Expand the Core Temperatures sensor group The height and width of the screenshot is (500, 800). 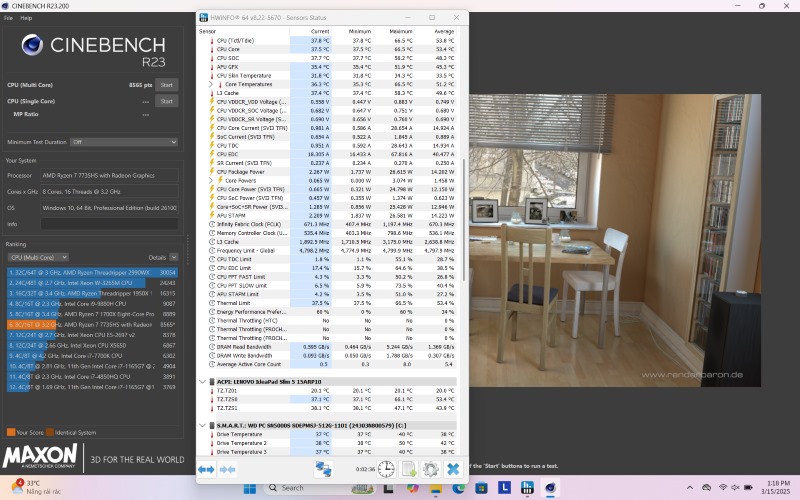[211, 84]
